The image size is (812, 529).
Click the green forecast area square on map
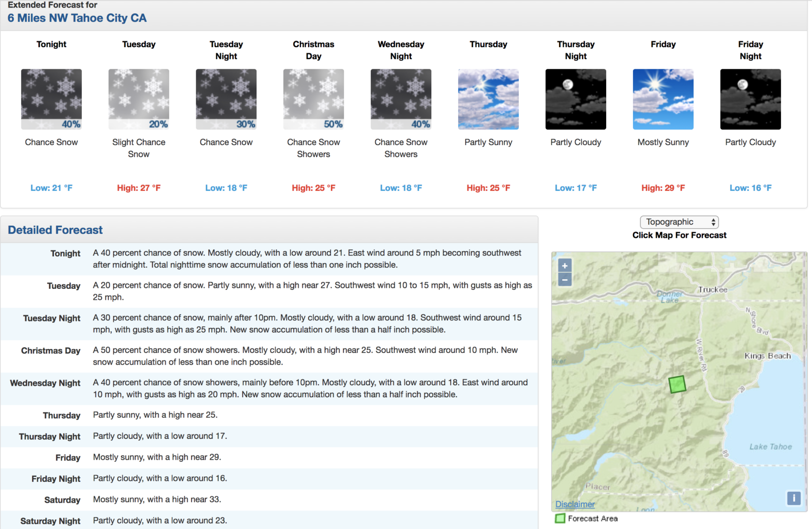[677, 384]
